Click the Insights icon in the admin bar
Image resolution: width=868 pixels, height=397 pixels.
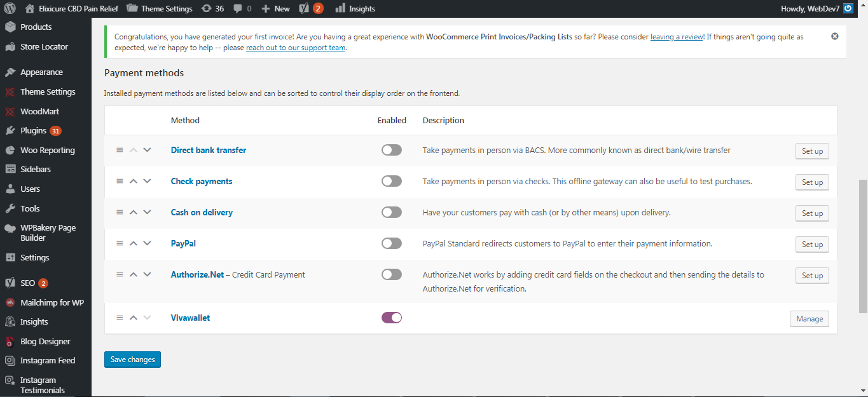(354, 8)
